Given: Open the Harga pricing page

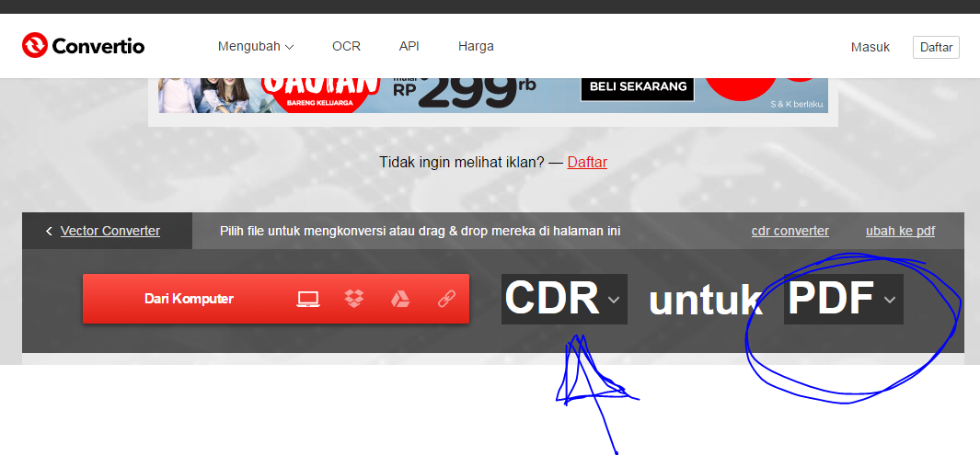Looking at the screenshot, I should [476, 46].
